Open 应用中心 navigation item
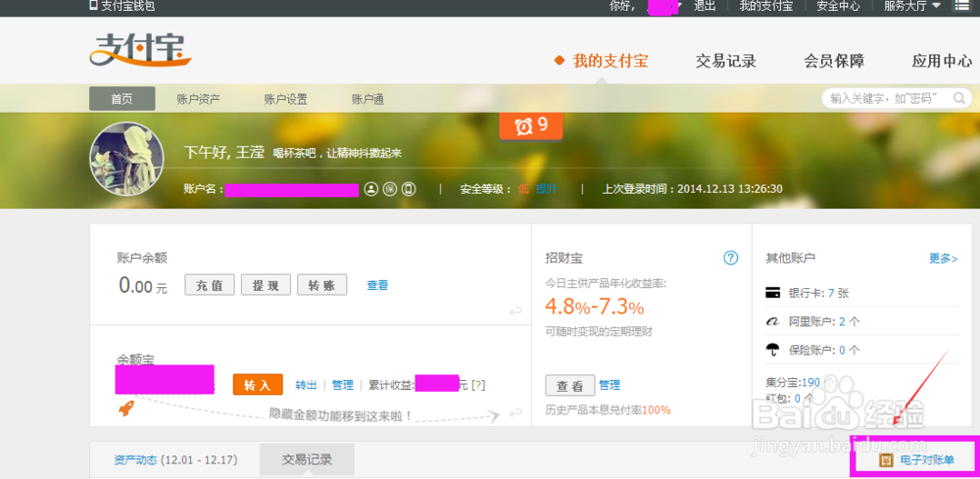Viewport: 980px width, 479px height. (x=942, y=61)
